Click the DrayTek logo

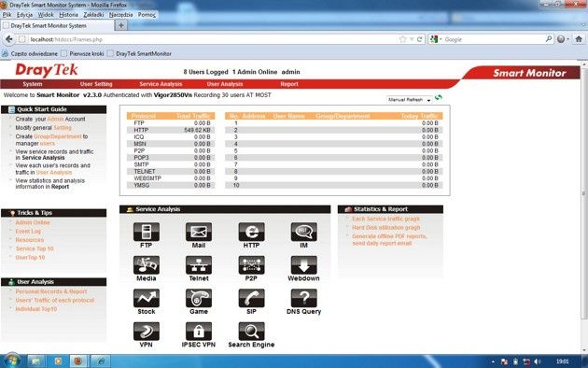click(x=47, y=70)
